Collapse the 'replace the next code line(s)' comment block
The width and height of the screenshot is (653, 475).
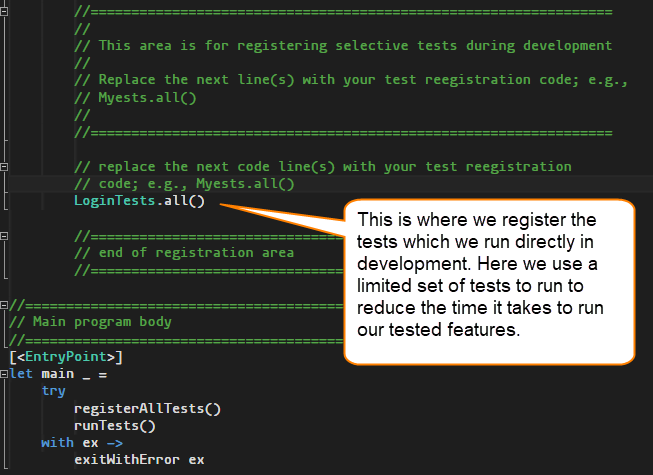coord(5,166)
